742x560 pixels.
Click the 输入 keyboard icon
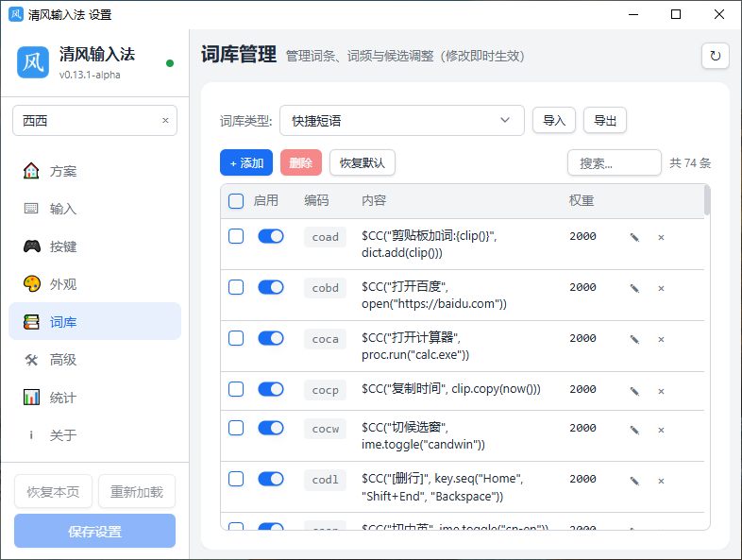click(32, 209)
